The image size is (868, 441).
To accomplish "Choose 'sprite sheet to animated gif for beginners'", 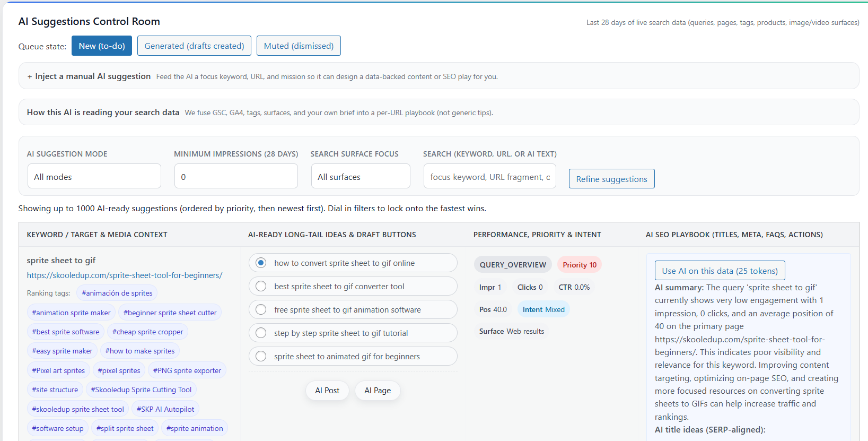I will pos(261,357).
